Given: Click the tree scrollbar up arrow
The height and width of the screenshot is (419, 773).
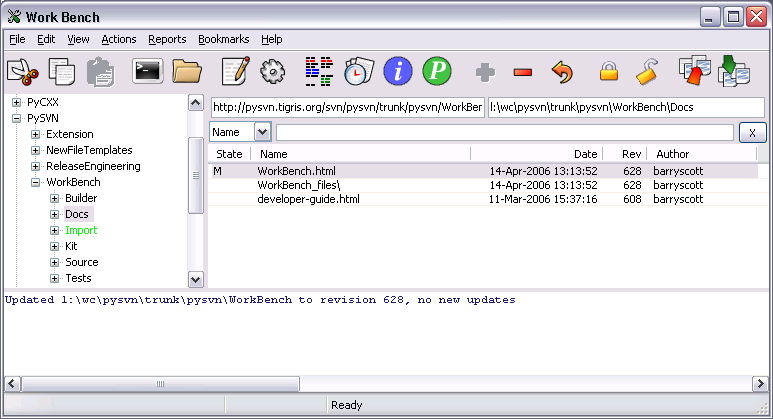Looking at the screenshot, I should (196, 103).
